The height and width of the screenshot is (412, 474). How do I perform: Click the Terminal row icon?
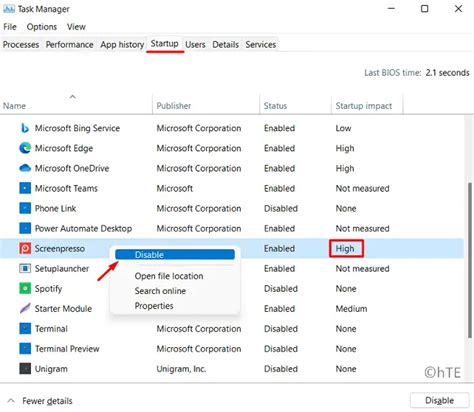point(25,329)
